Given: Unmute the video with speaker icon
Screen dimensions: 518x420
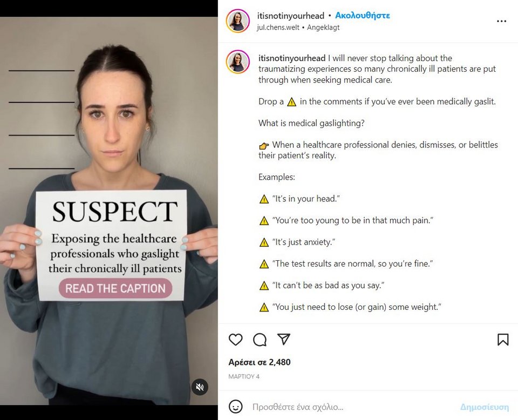Looking at the screenshot, I should 200,387.
